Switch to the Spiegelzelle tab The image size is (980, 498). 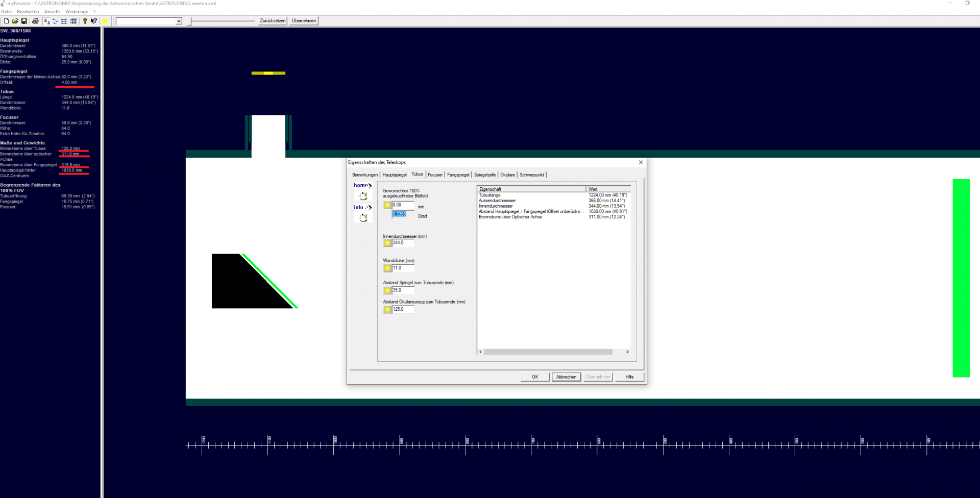[485, 175]
